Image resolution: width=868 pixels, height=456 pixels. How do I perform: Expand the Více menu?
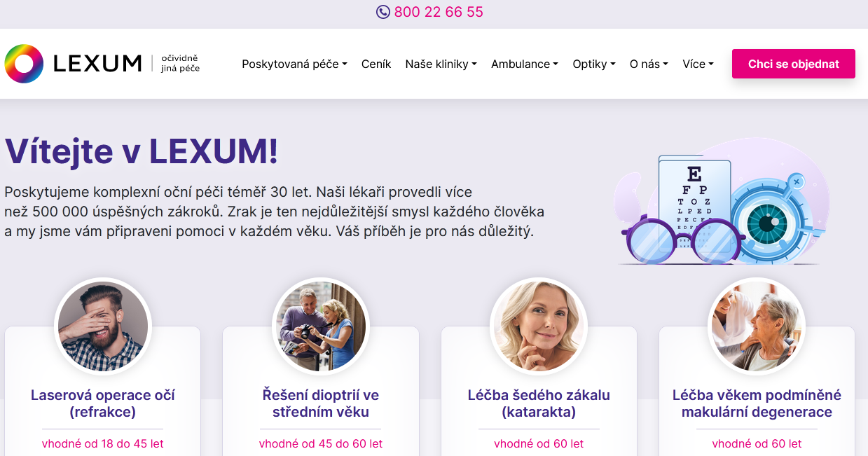[698, 64]
